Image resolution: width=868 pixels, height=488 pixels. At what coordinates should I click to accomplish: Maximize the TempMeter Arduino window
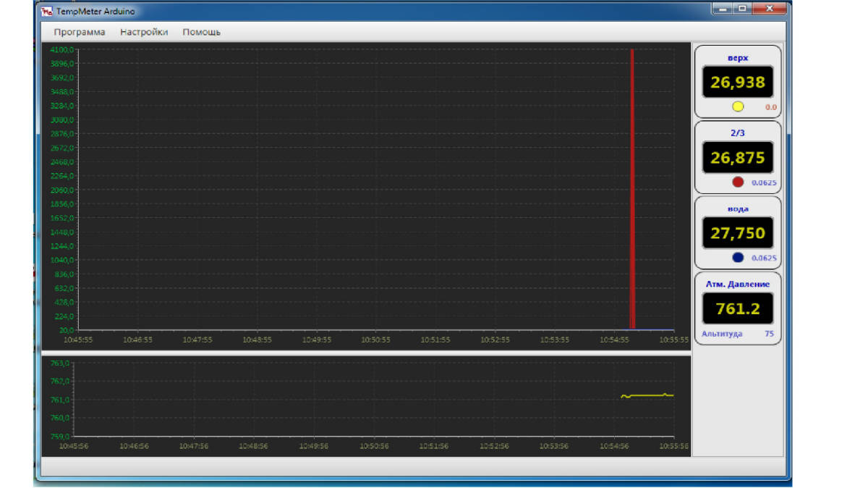click(x=741, y=9)
